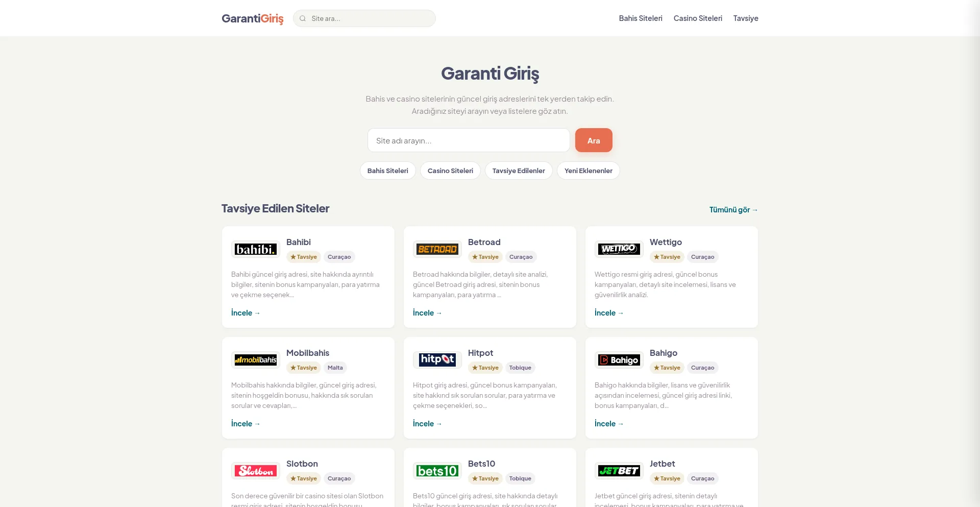Click the magnifier icon in header search
This screenshot has width=980, height=507.
(303, 18)
